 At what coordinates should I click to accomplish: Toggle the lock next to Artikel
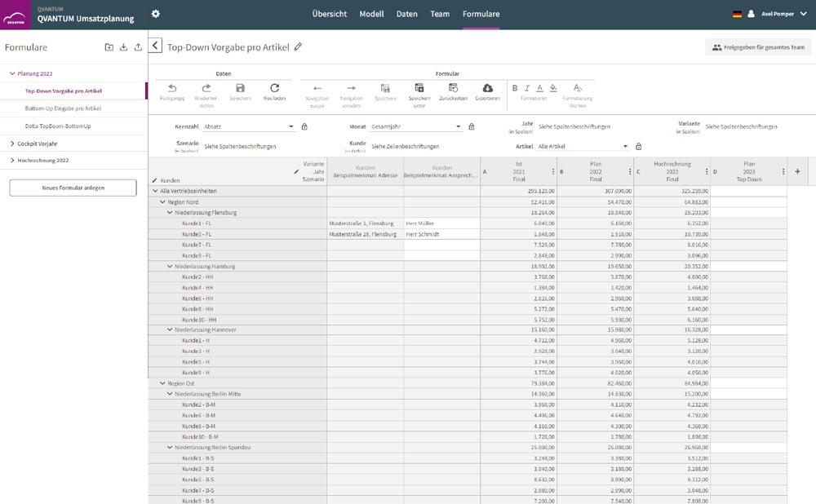(x=638, y=147)
